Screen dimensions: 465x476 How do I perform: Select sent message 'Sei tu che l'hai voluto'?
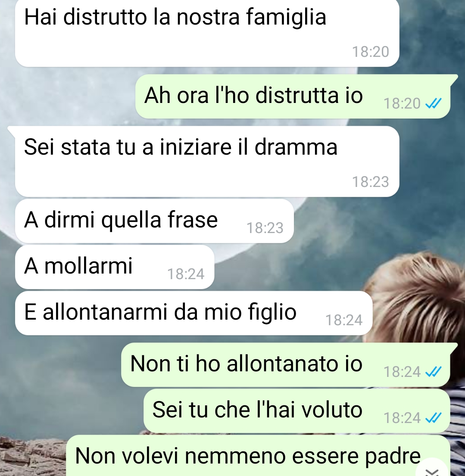click(297, 411)
